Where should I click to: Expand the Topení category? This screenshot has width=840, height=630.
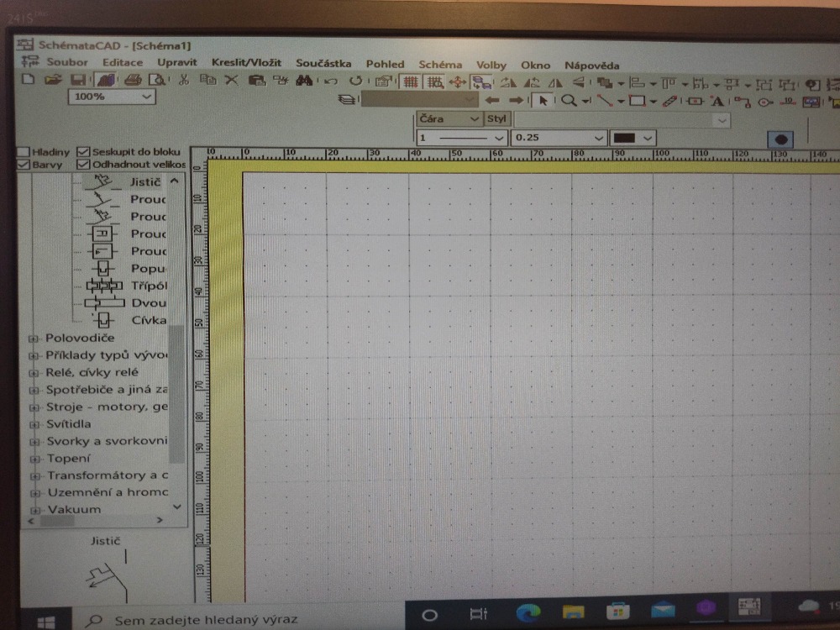[34, 459]
